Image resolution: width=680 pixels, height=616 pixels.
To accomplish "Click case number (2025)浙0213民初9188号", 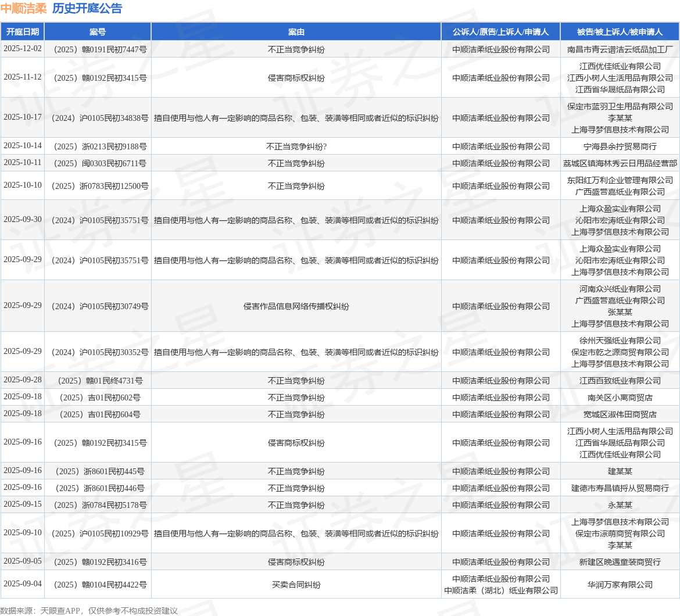I will (100, 147).
